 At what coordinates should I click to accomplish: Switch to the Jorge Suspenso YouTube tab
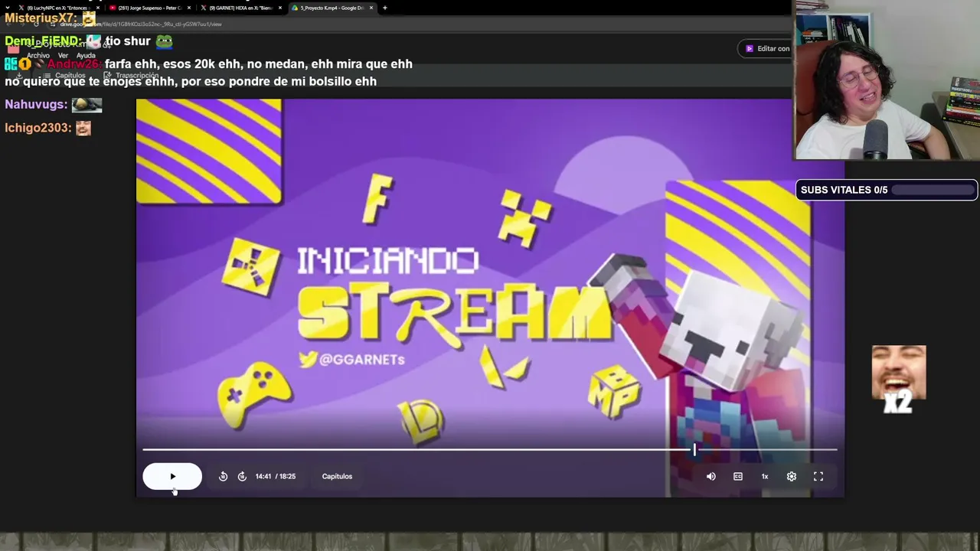pos(150,8)
